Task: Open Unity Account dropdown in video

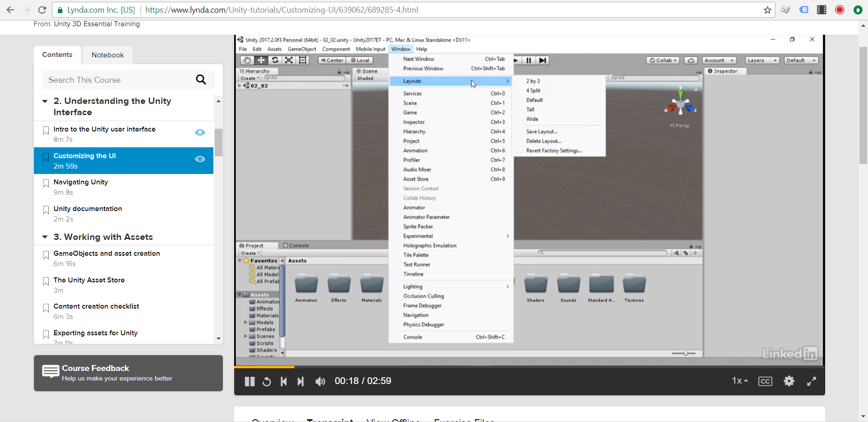Action: pyautogui.click(x=719, y=60)
